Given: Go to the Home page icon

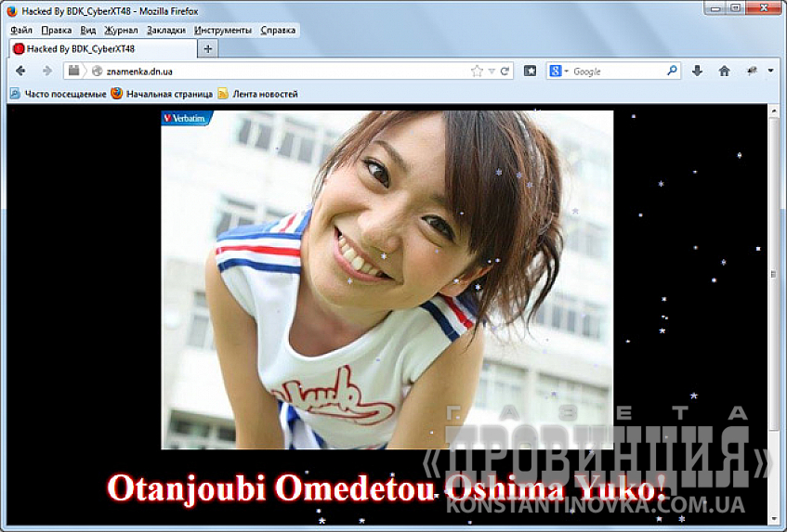Looking at the screenshot, I should pyautogui.click(x=724, y=71).
